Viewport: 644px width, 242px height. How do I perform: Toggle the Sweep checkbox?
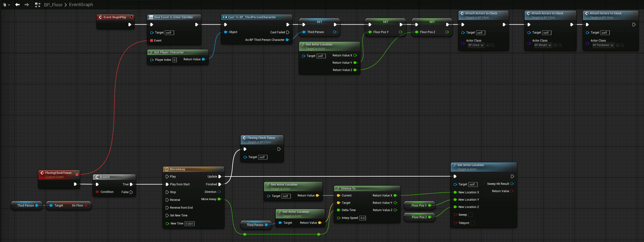point(470,215)
